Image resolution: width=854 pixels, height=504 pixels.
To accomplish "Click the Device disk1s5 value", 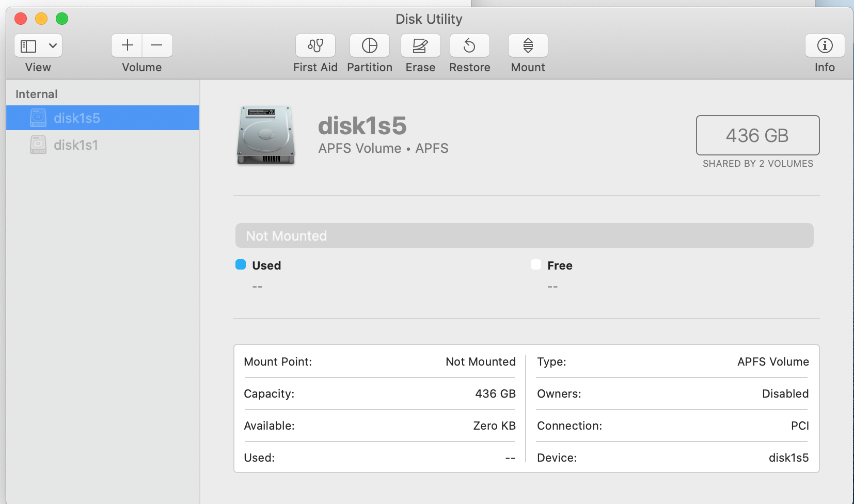I will point(788,458).
